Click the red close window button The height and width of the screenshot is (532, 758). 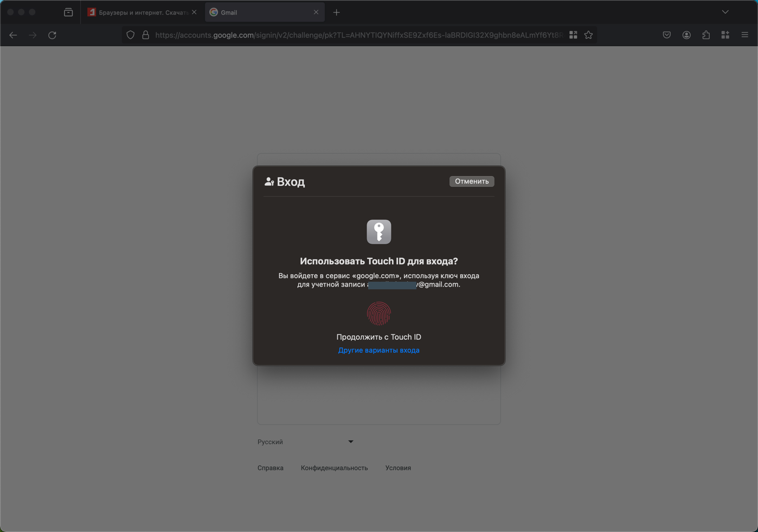coord(11,12)
